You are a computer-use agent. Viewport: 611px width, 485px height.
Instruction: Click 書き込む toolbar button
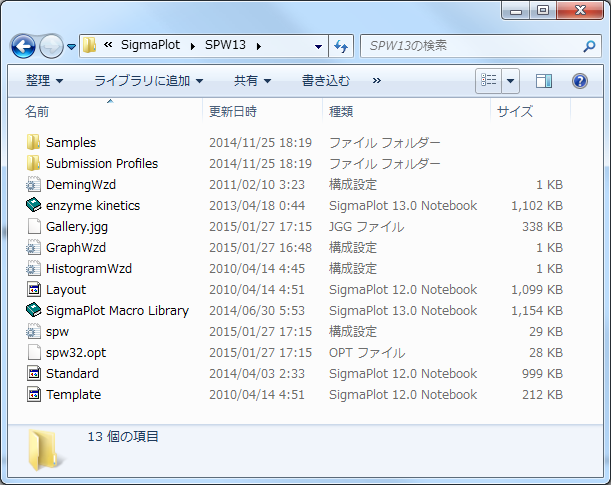pos(326,81)
